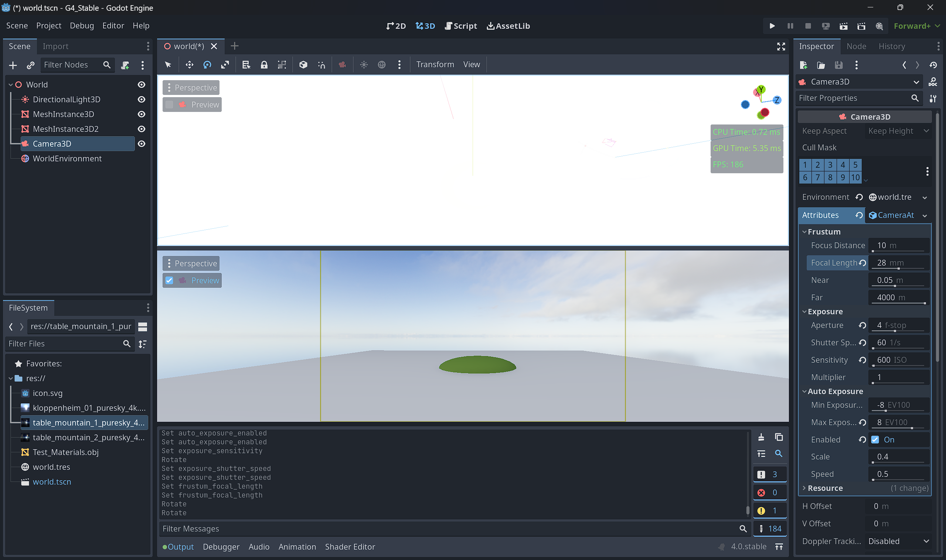Click the AssetLib button in the top bar
Viewport: 946px width, 560px height.
point(508,25)
